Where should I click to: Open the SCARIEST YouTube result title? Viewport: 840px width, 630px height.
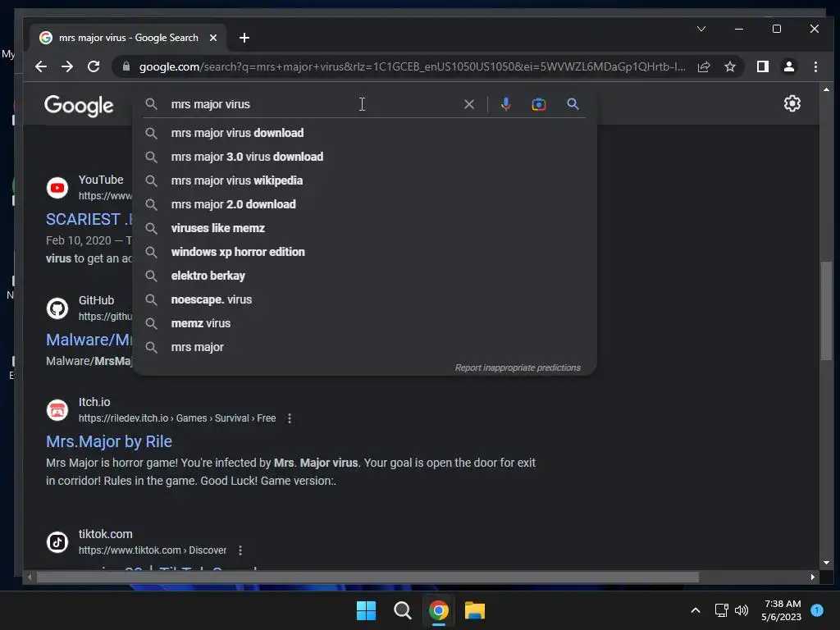[89, 219]
